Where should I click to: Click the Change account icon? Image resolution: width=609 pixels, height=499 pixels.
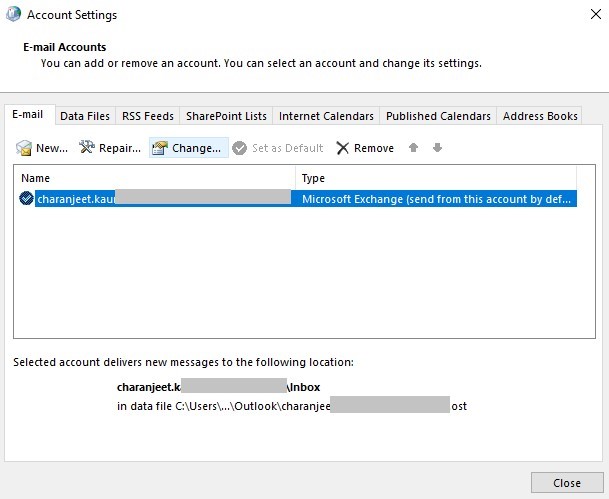(160, 148)
